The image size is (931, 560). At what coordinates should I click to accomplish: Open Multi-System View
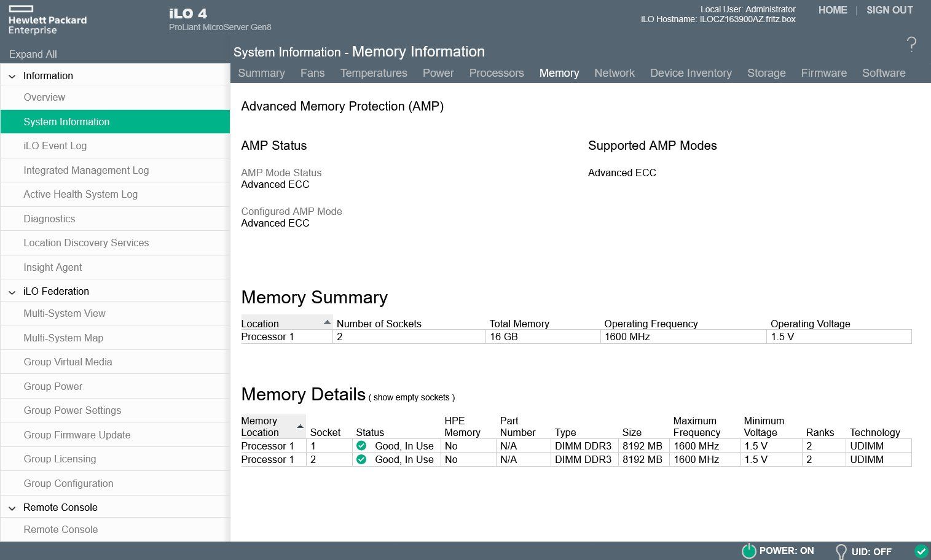tap(115, 313)
